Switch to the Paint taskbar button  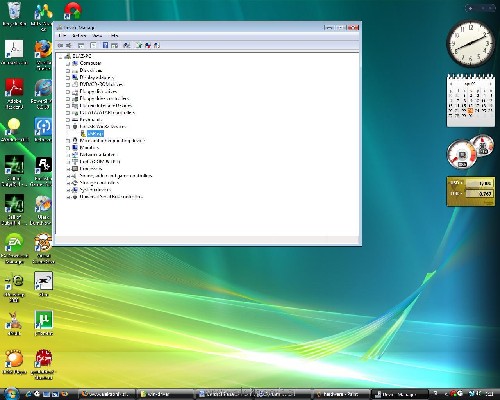(x=342, y=394)
